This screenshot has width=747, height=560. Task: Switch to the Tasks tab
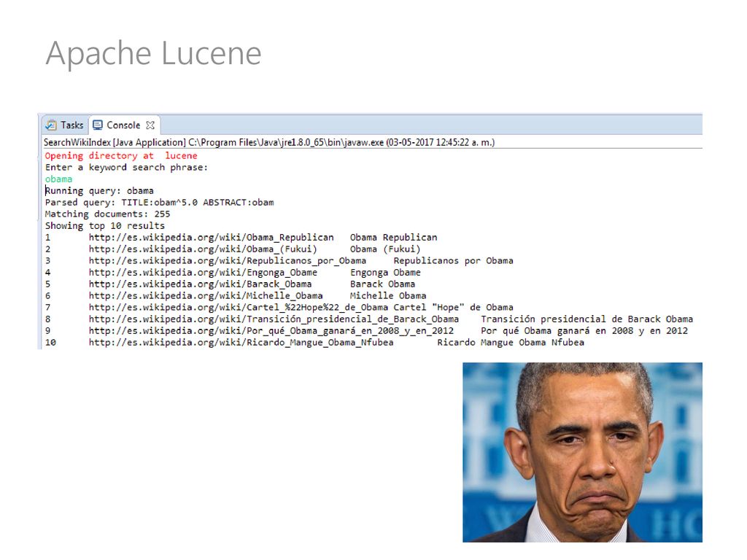(65, 125)
